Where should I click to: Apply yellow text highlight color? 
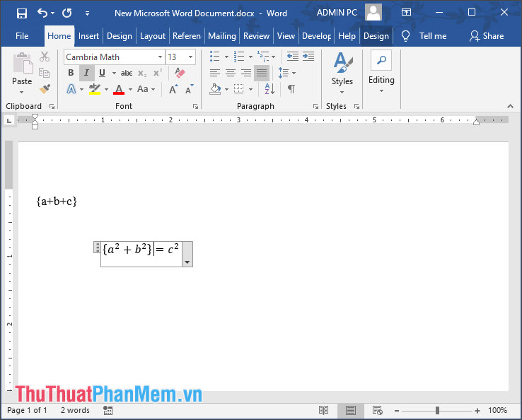[x=95, y=89]
